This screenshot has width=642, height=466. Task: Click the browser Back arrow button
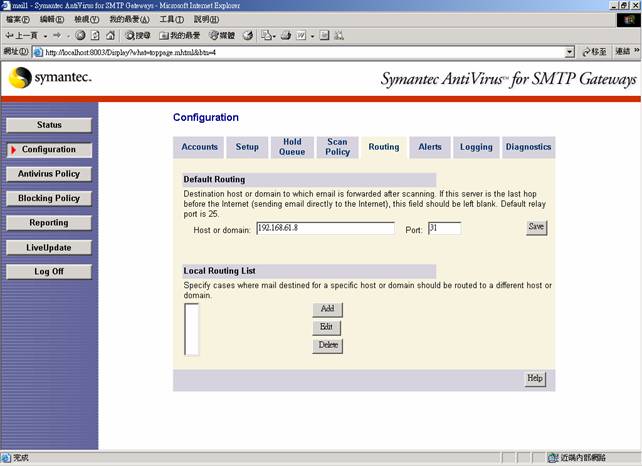pyautogui.click(x=21, y=36)
